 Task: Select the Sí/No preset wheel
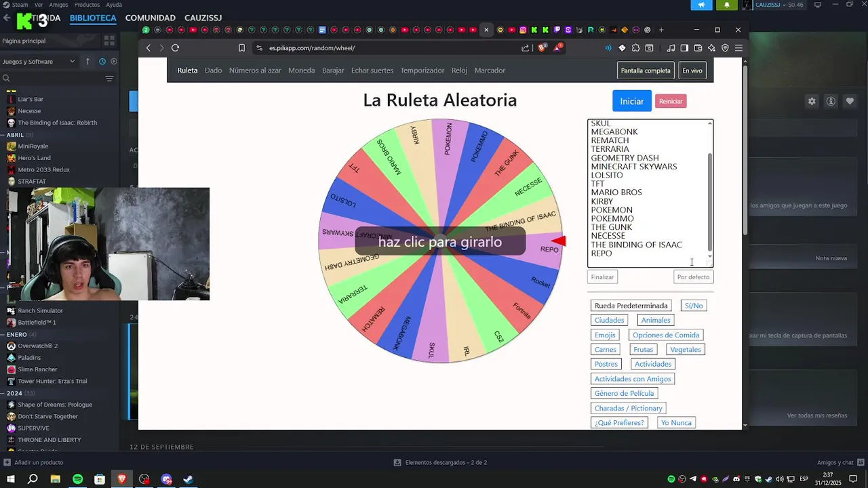coord(694,306)
